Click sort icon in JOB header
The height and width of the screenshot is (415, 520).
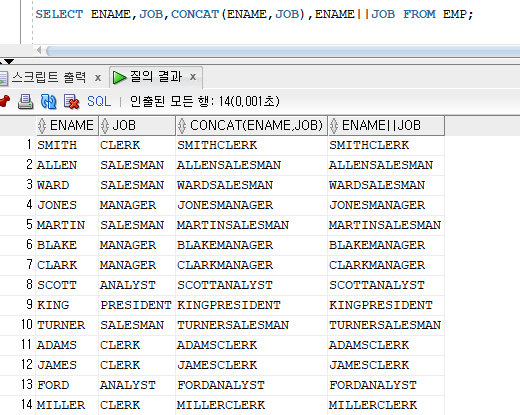click(105, 126)
